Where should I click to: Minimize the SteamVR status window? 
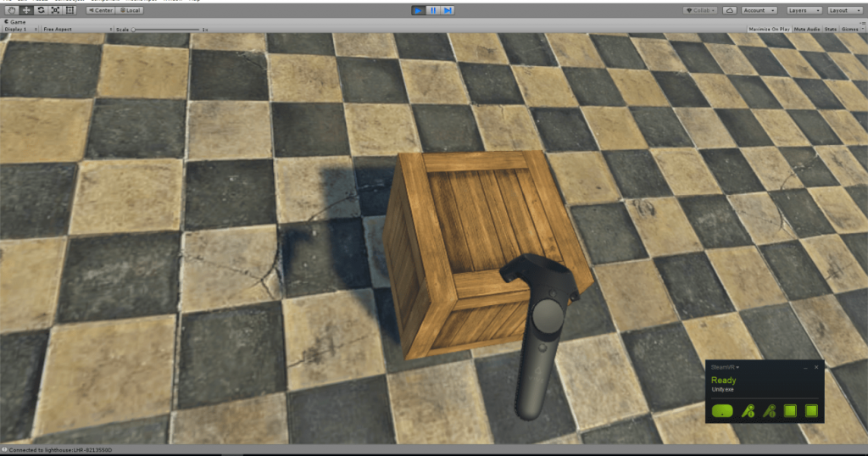click(805, 368)
